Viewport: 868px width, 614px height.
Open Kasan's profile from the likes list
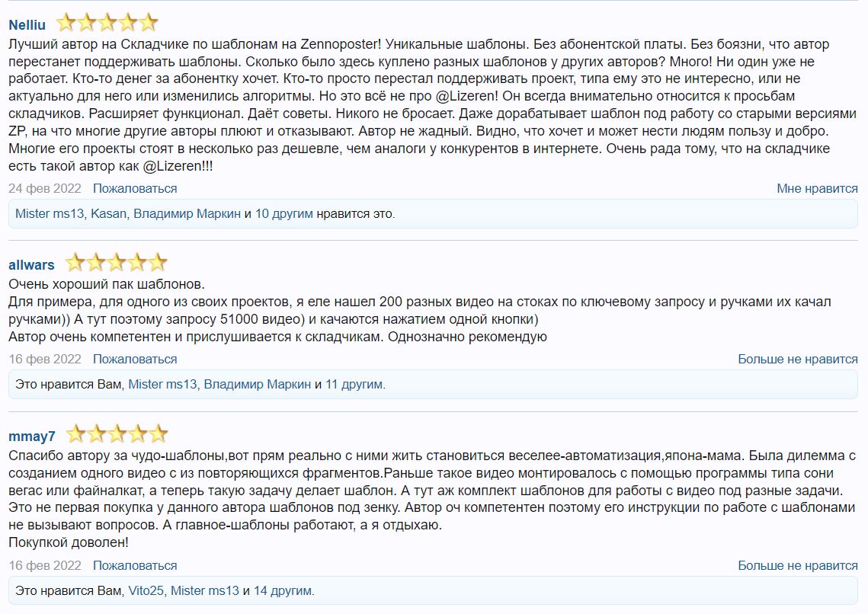coord(108,214)
